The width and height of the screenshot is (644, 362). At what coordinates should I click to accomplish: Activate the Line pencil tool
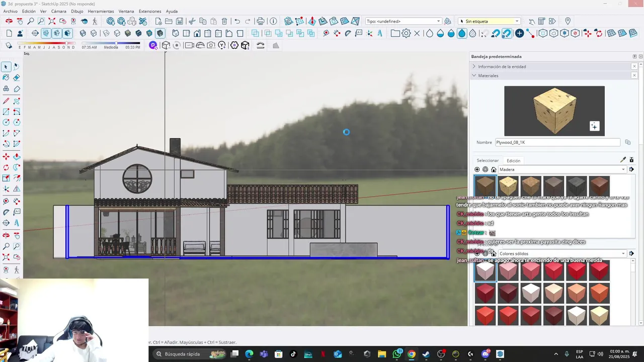[6, 101]
